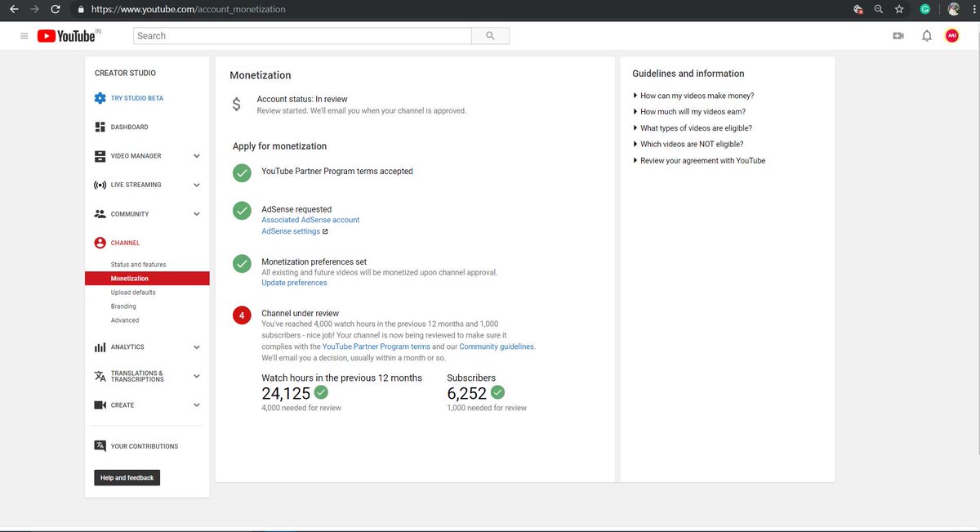
Task: Select the Monetization submenu item
Action: click(147, 279)
